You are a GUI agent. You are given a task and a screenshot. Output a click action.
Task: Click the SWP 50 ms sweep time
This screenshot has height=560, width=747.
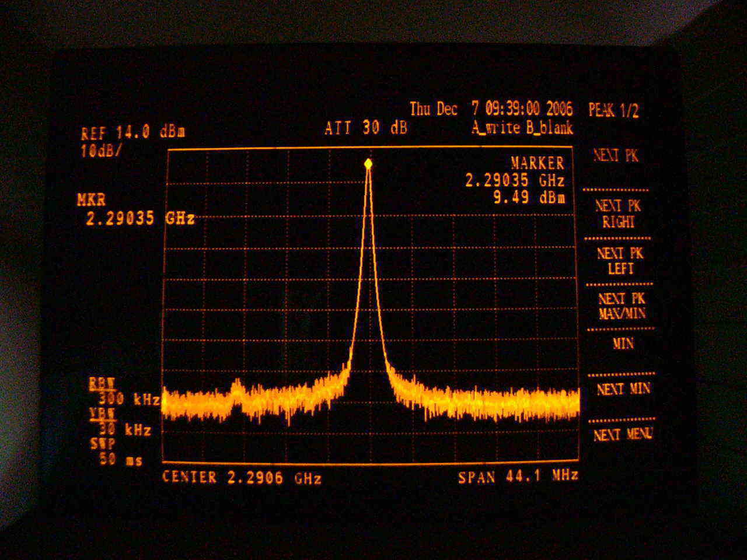point(116,452)
